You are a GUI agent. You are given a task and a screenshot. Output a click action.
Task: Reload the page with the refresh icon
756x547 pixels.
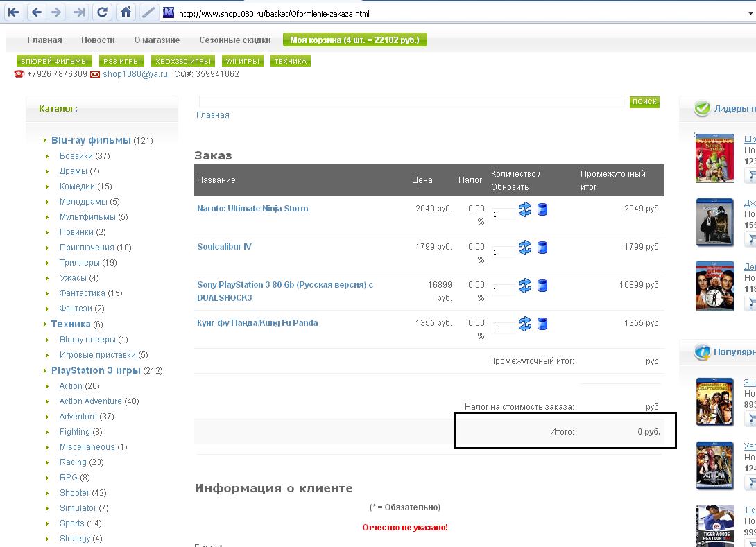coord(102,12)
